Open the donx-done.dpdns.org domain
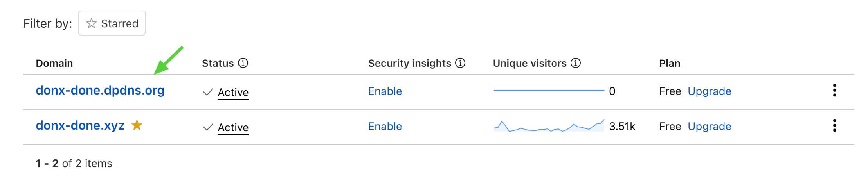Image resolution: width=868 pixels, height=182 pixels. tap(100, 91)
